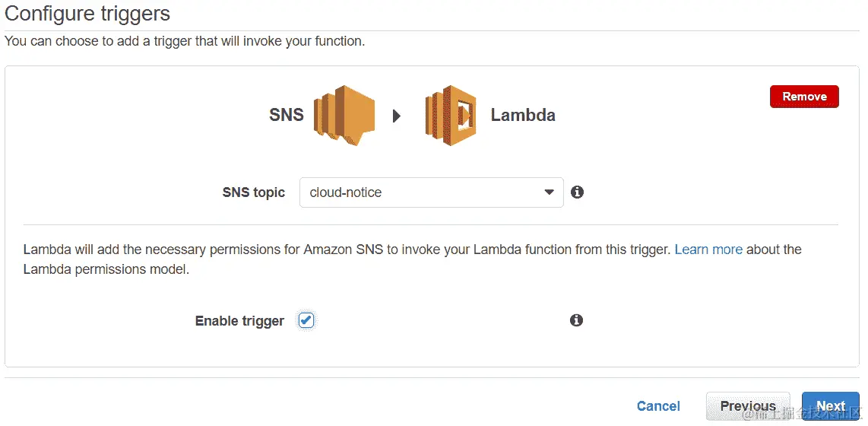
Task: Click the arrow between SNS and Lambda
Action: 396,116
